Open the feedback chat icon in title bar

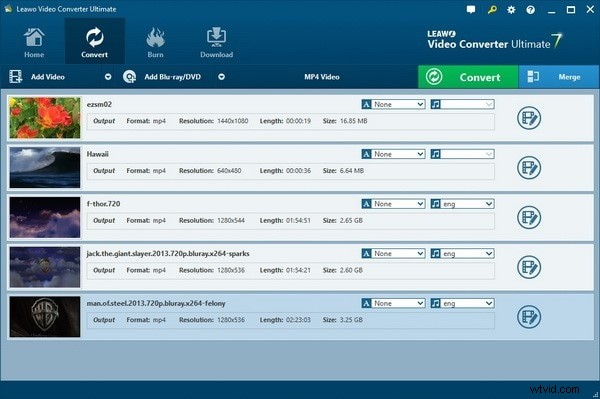point(471,10)
